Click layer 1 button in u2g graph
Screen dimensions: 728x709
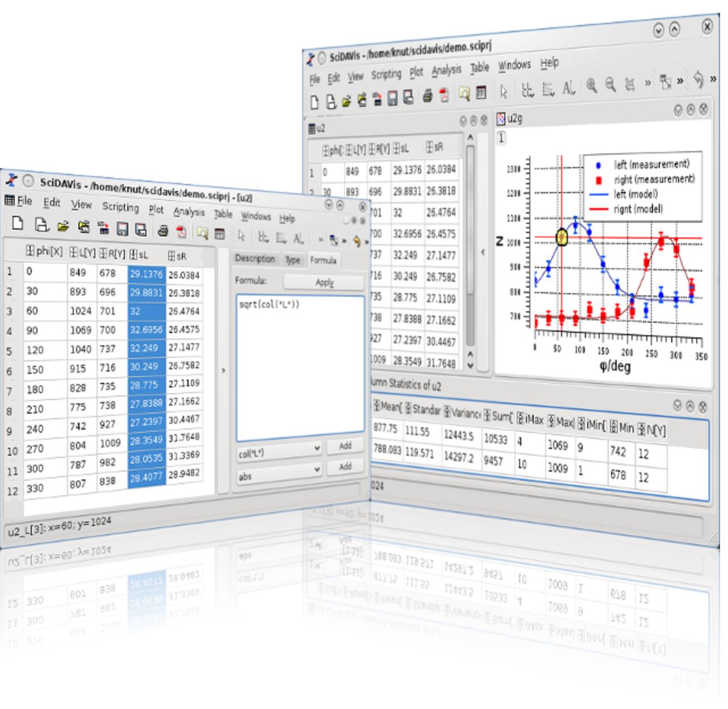pyautogui.click(x=501, y=137)
